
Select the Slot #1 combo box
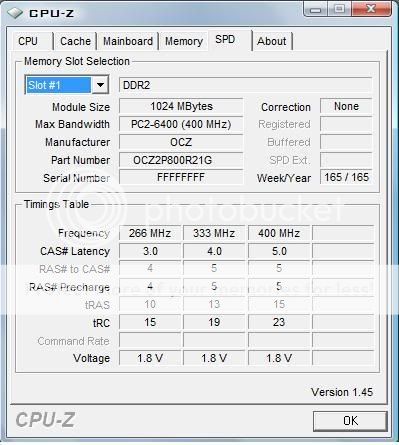[67, 85]
